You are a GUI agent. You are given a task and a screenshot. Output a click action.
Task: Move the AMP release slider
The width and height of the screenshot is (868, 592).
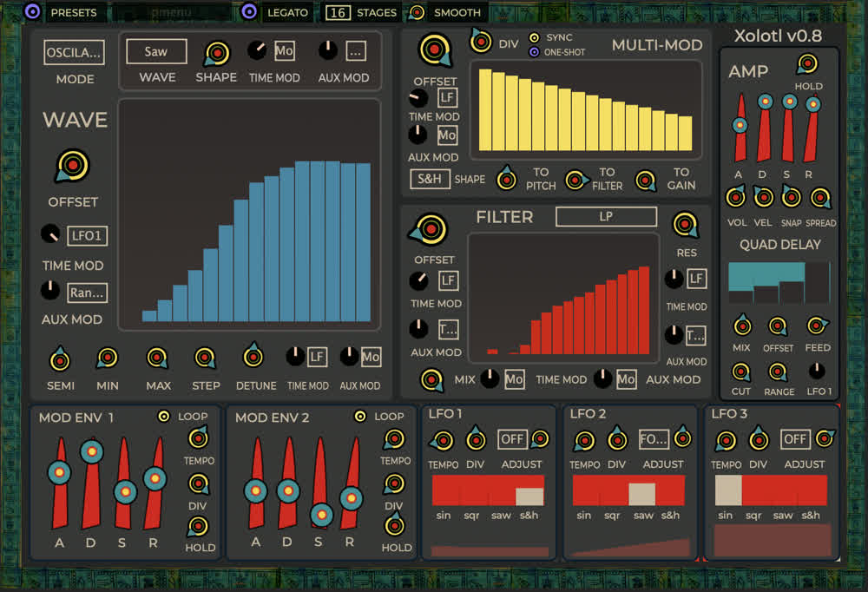(812, 104)
